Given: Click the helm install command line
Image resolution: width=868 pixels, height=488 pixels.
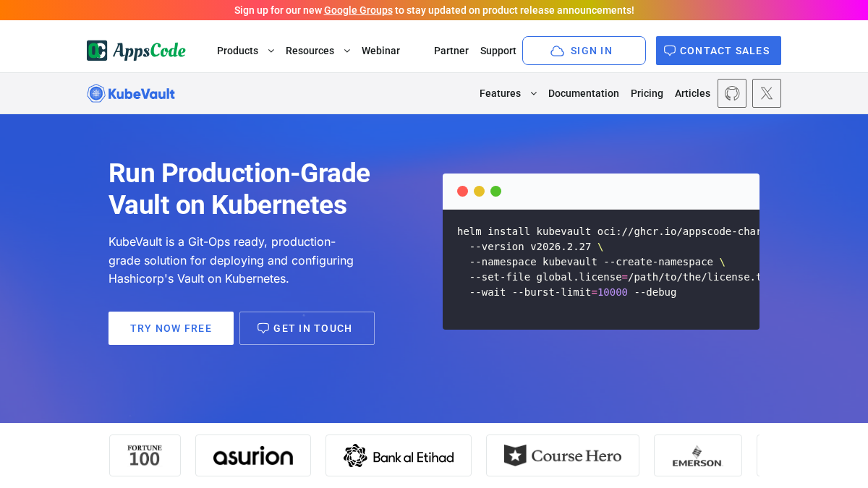Looking at the screenshot, I should pyautogui.click(x=608, y=231).
